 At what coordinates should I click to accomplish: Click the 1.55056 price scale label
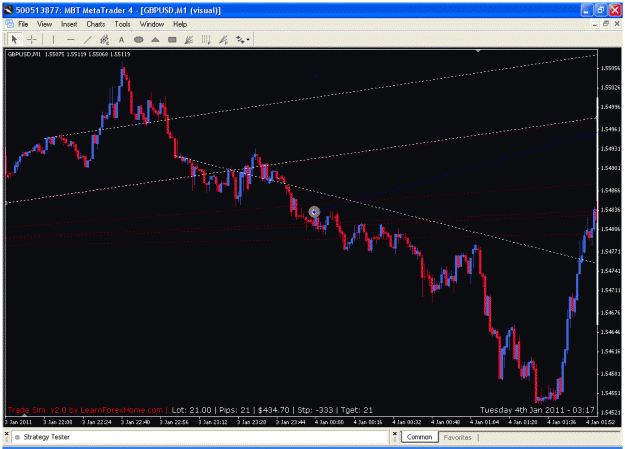click(610, 68)
